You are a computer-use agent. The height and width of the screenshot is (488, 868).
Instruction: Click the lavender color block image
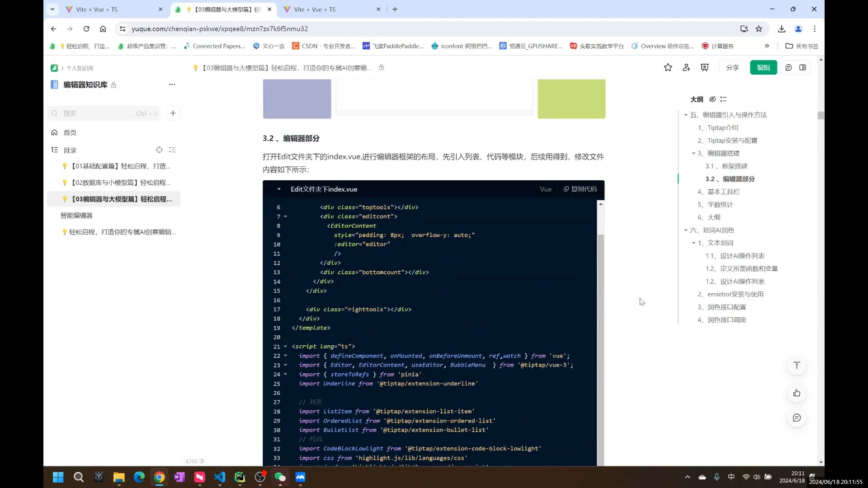click(297, 99)
